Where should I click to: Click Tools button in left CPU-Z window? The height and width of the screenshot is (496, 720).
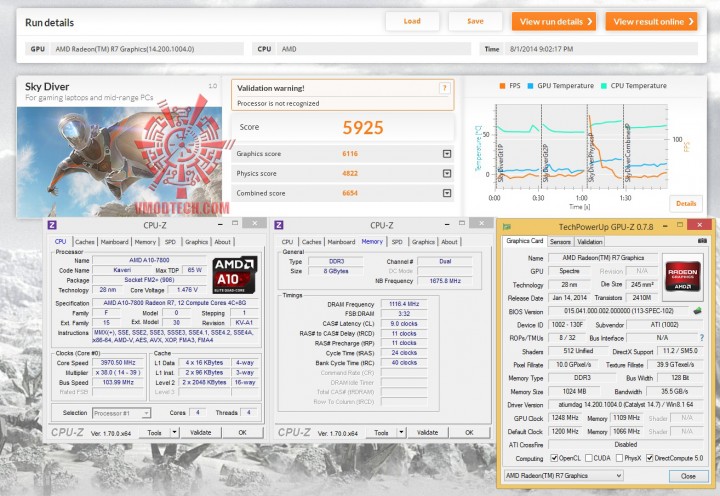154,433
